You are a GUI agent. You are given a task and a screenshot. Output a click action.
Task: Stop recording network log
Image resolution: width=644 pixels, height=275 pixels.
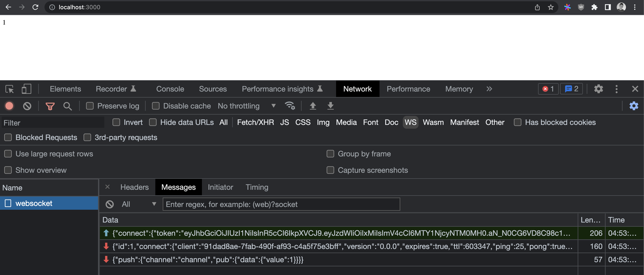[x=9, y=106]
